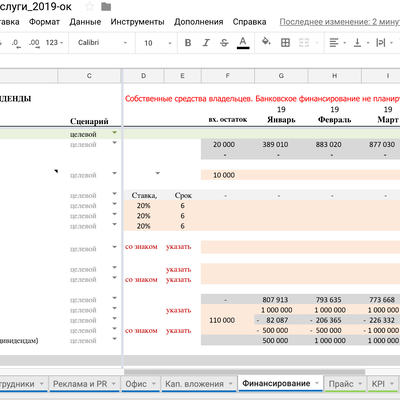Open the Кап. вложения tab arrow menu
Screen dimensions: 400x400
230,384
